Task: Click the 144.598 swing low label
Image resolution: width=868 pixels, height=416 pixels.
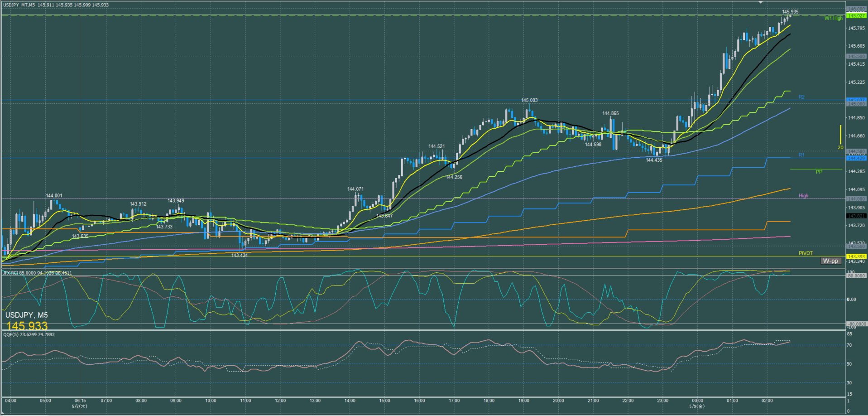Action: point(593,145)
